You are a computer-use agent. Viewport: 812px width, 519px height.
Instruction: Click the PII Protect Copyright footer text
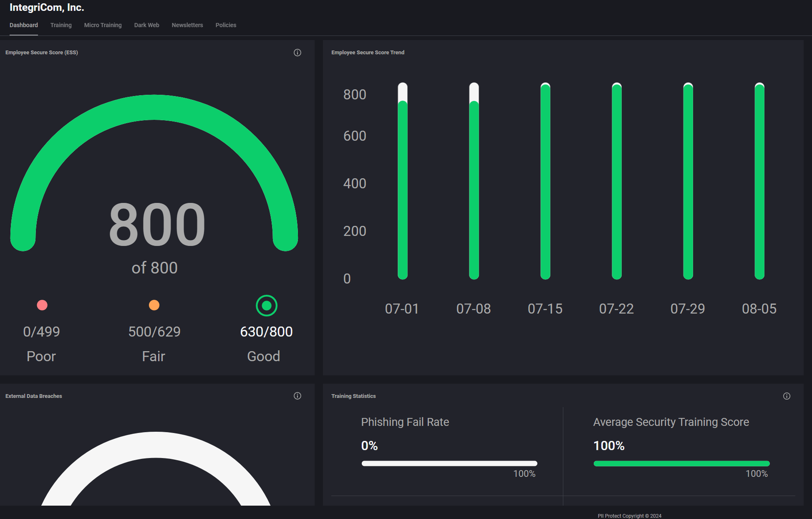630,516
